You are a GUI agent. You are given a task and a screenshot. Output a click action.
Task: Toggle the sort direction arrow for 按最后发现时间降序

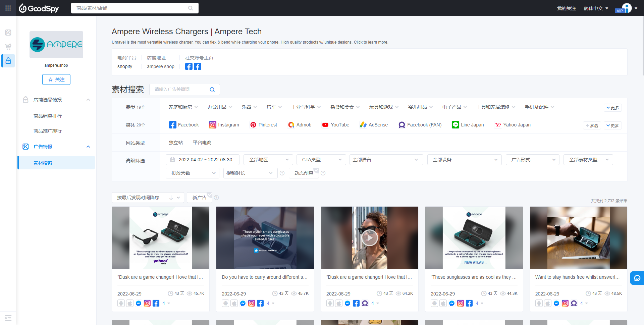click(171, 198)
